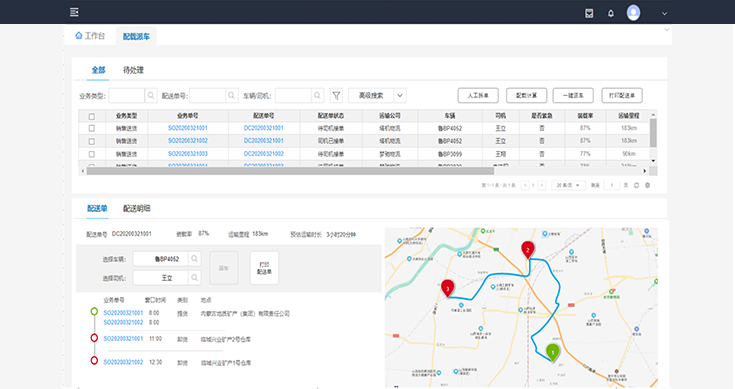
Task: Click the table's horizontal scrollbar thumb
Action: point(290,171)
